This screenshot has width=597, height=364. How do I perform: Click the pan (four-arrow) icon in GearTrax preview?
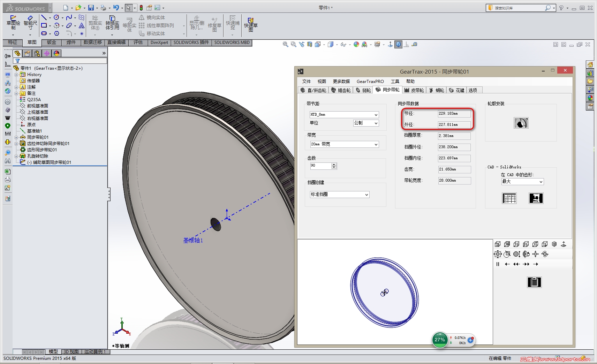pyautogui.click(x=536, y=254)
